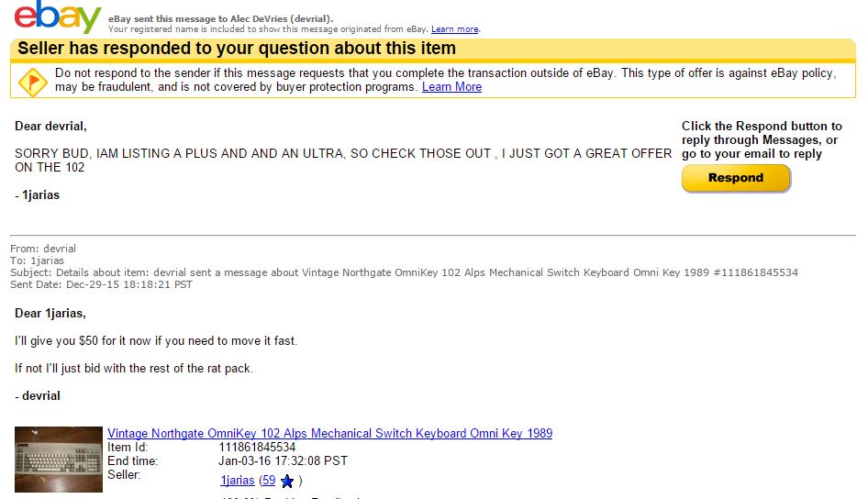The width and height of the screenshot is (868, 499).
Task: Visit seller 1jarias profile link
Action: click(237, 480)
